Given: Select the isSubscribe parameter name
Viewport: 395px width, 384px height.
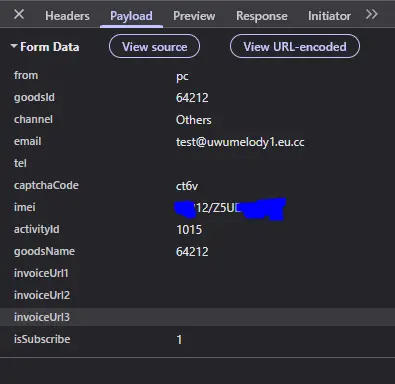Looking at the screenshot, I should pos(42,339).
